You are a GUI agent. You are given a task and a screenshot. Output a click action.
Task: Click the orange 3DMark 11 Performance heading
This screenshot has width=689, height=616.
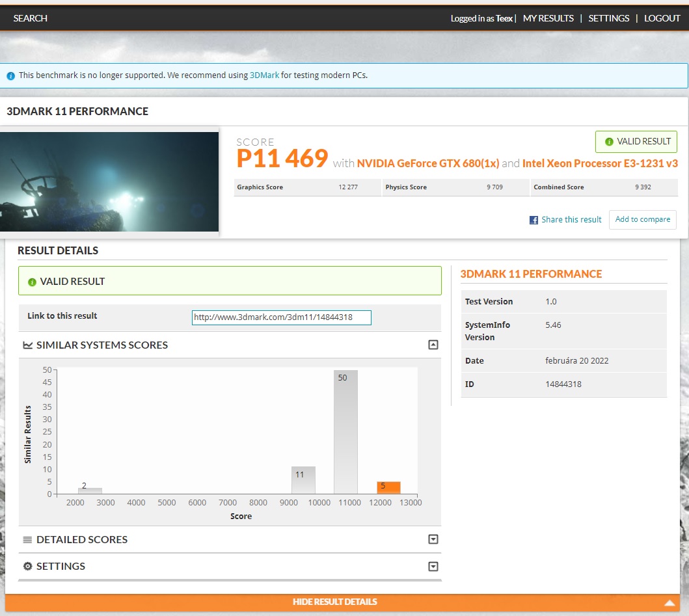tap(531, 274)
